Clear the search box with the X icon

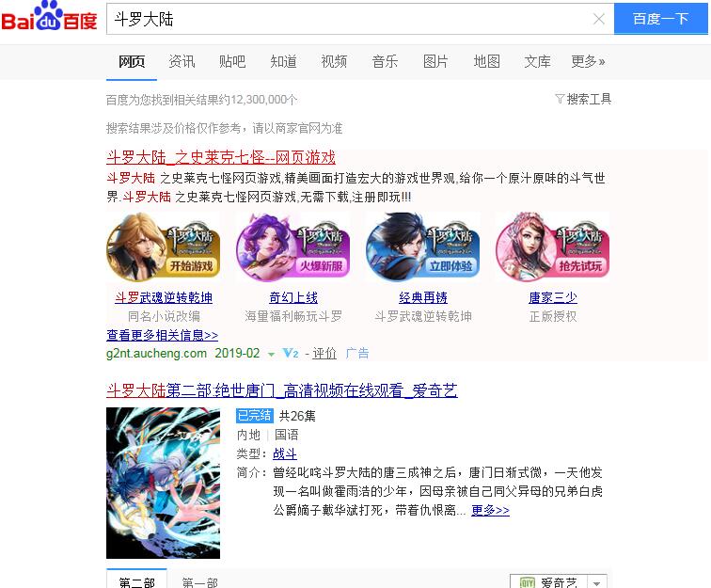coord(599,19)
